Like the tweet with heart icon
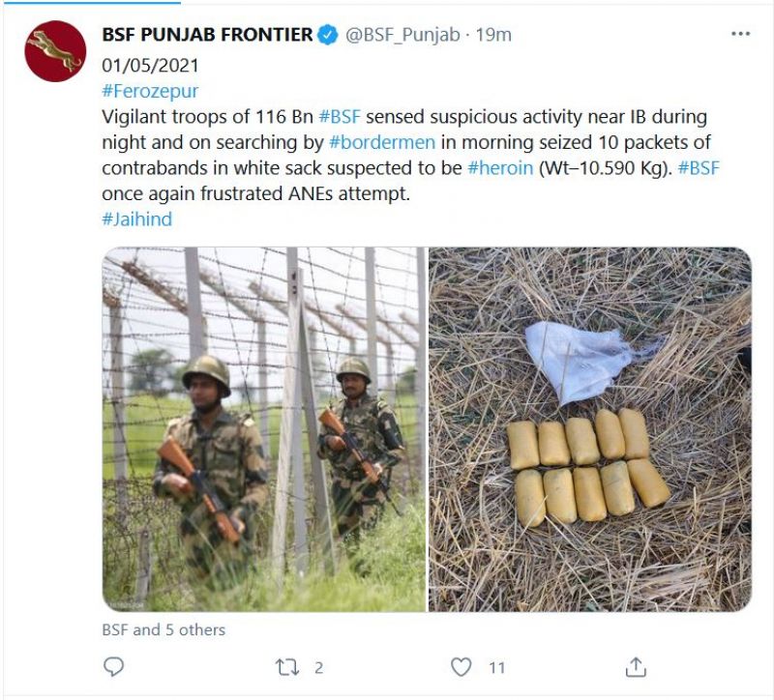 461,666
